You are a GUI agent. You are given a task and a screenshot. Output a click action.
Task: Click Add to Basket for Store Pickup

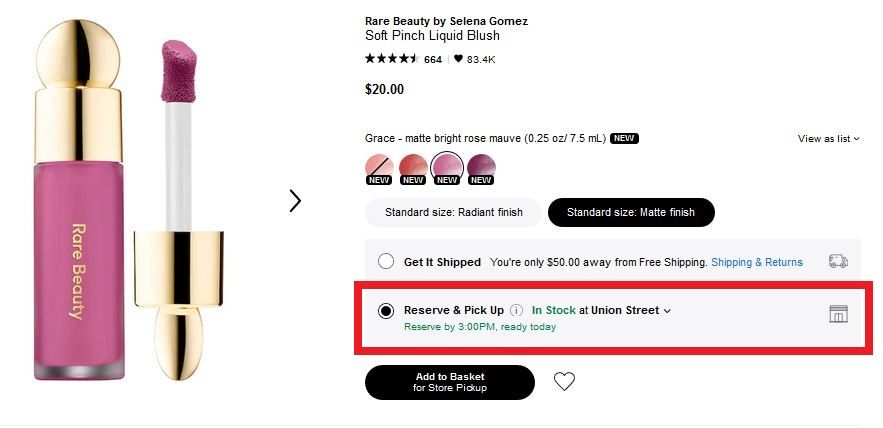click(449, 381)
